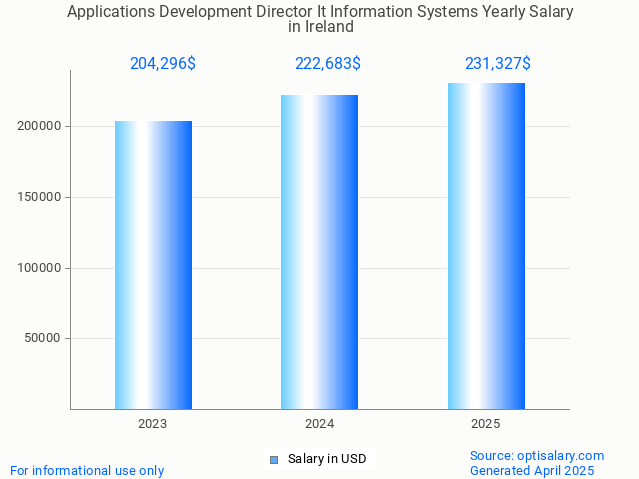The width and height of the screenshot is (639, 479).
Task: Click the 'For informational use only' note
Action: click(87, 470)
